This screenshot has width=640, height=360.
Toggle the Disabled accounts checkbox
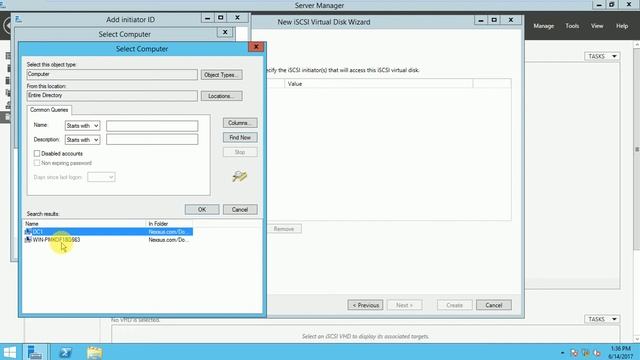37,153
